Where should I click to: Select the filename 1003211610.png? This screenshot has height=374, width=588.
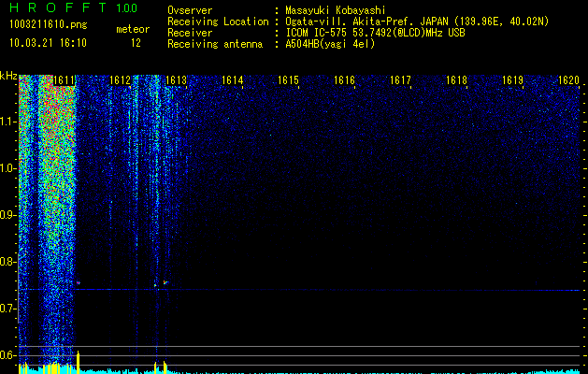pyautogui.click(x=49, y=25)
